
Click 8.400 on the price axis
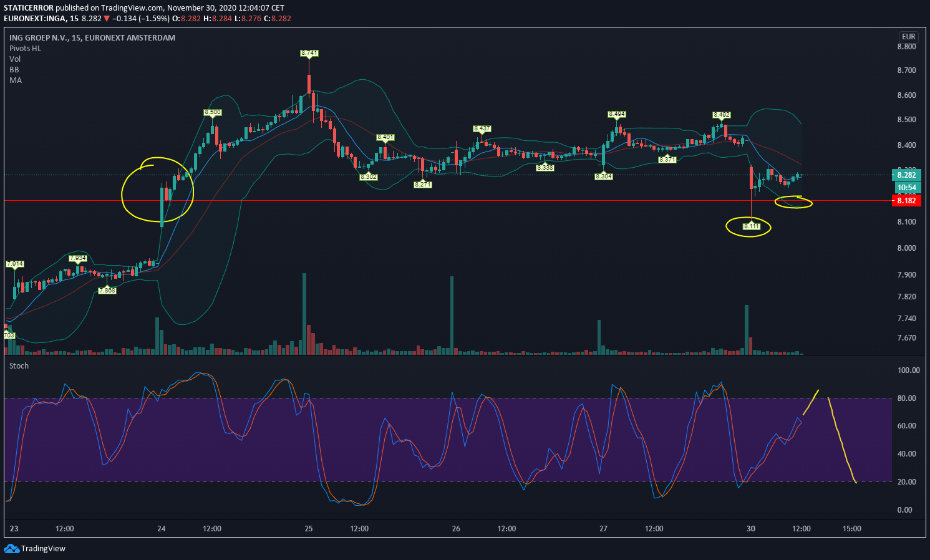click(906, 145)
